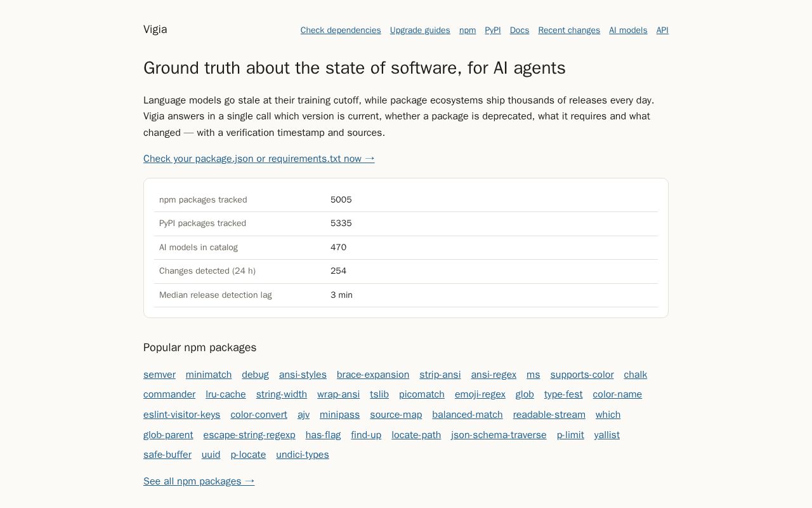
Task: Open the semver package page
Action: point(159,375)
